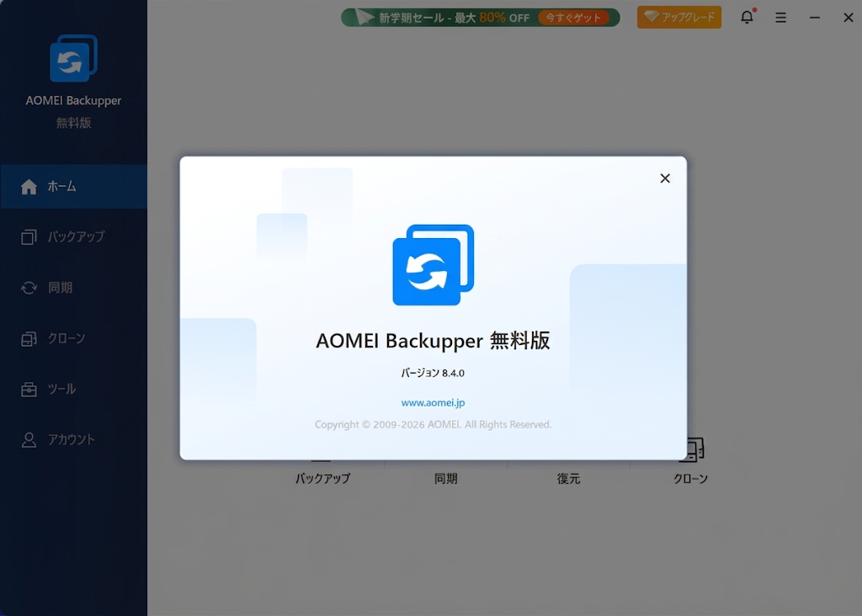
Task: Click the AOMEI Backupper logo in sidebar
Action: [x=74, y=58]
